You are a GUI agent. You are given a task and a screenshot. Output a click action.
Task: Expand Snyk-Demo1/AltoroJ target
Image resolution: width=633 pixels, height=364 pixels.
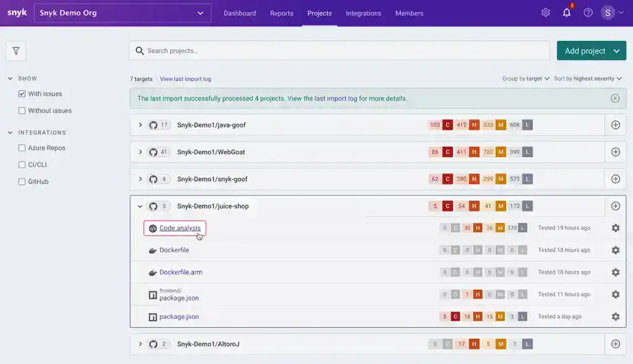click(140, 344)
